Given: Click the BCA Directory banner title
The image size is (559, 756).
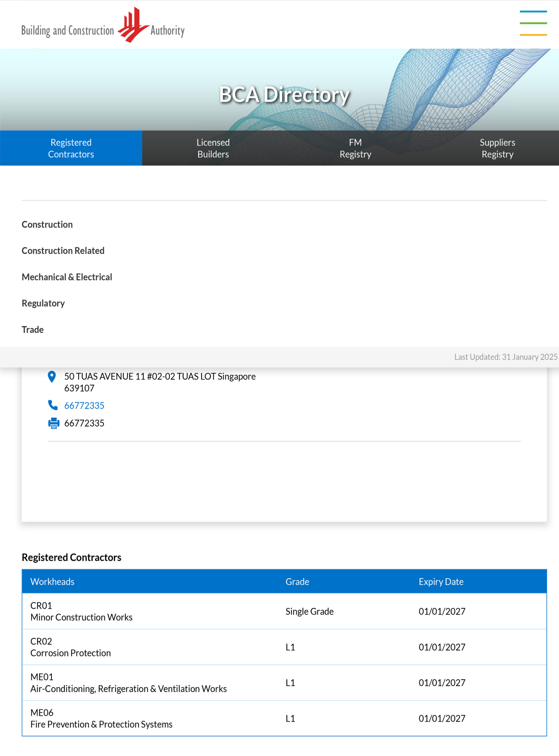Looking at the screenshot, I should tap(284, 94).
